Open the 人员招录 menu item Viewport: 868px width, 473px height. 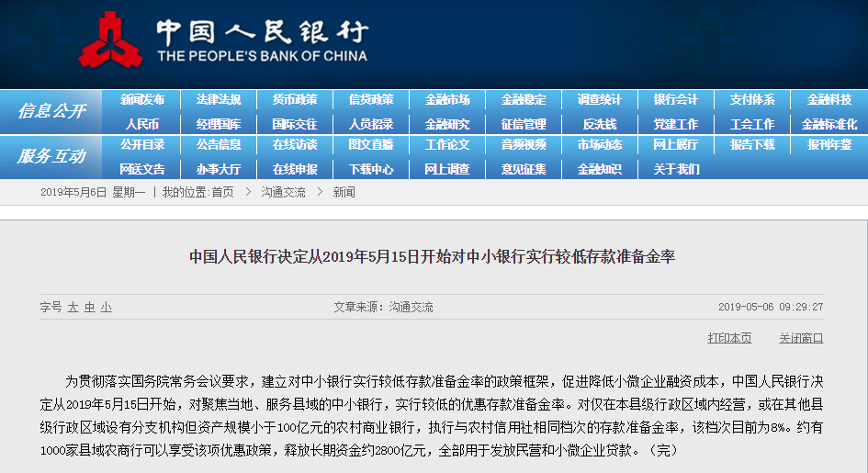pyautogui.click(x=371, y=124)
